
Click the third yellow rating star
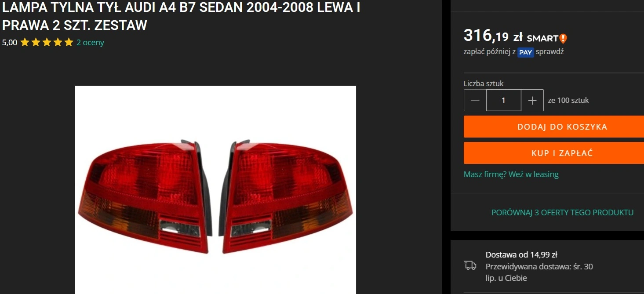click(47, 43)
